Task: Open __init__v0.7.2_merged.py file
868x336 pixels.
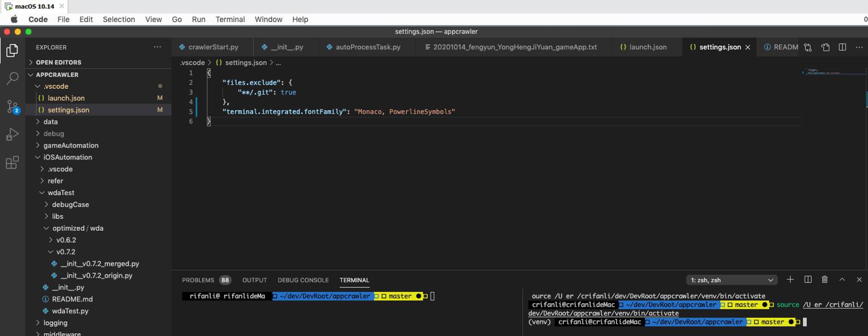Action: 98,264
